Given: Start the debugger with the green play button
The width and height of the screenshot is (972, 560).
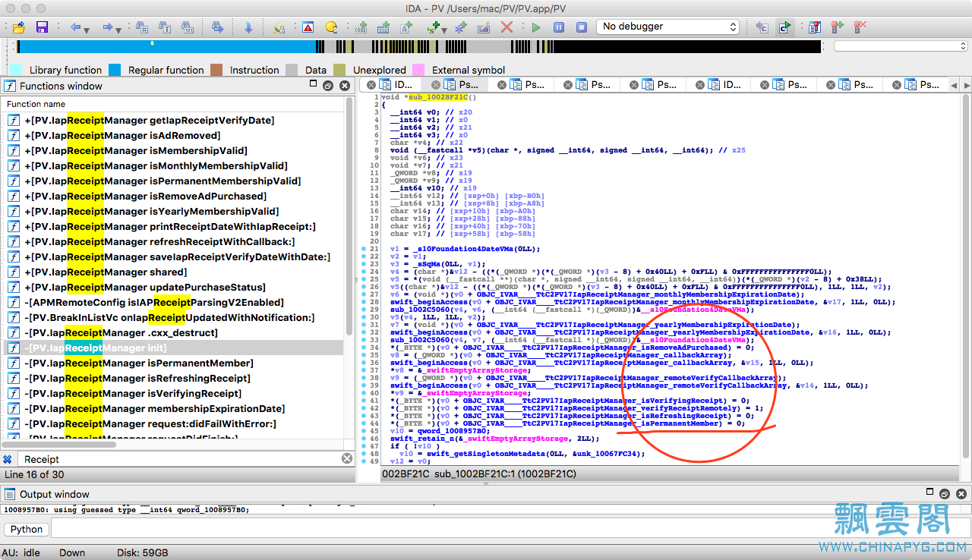Looking at the screenshot, I should [x=536, y=27].
